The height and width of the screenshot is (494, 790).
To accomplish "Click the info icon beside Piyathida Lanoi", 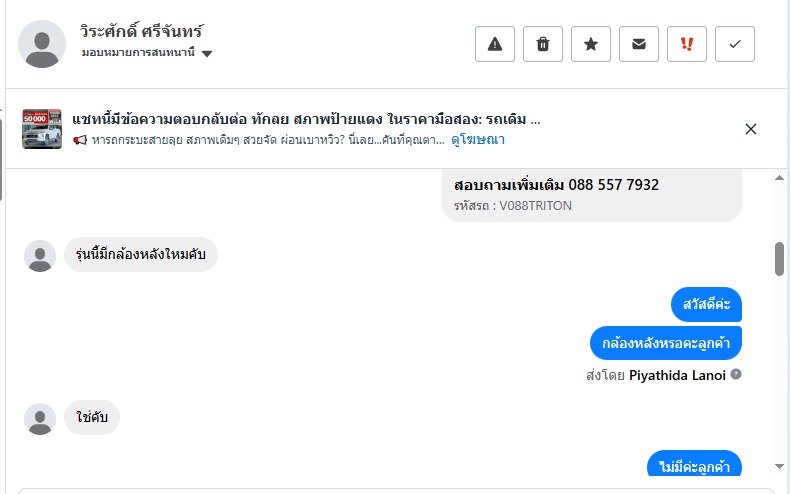I will tap(736, 375).
